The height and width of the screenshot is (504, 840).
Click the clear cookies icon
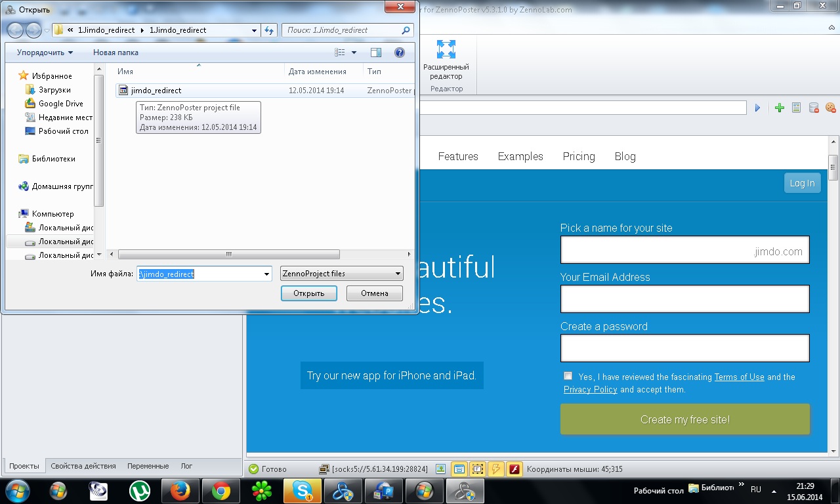coord(831,108)
